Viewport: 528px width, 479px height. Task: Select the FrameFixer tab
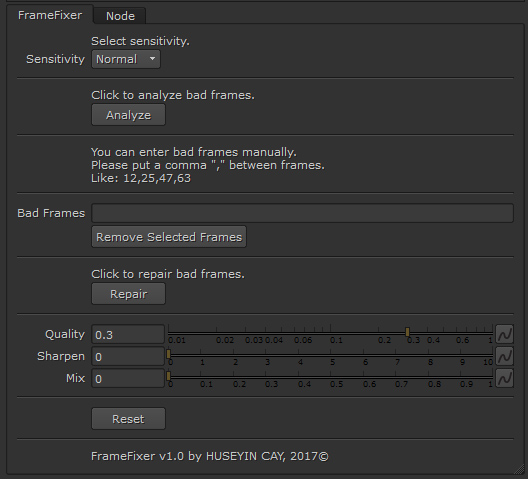pyautogui.click(x=50, y=15)
